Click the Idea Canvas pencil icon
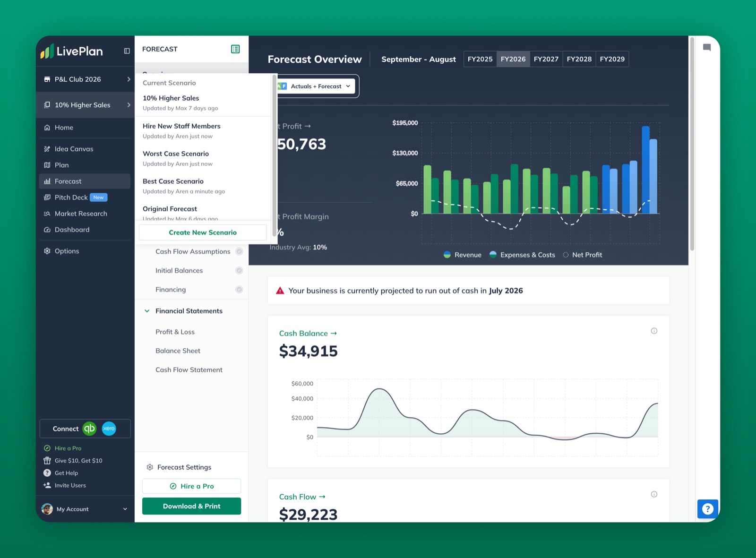756x558 pixels. tap(47, 149)
